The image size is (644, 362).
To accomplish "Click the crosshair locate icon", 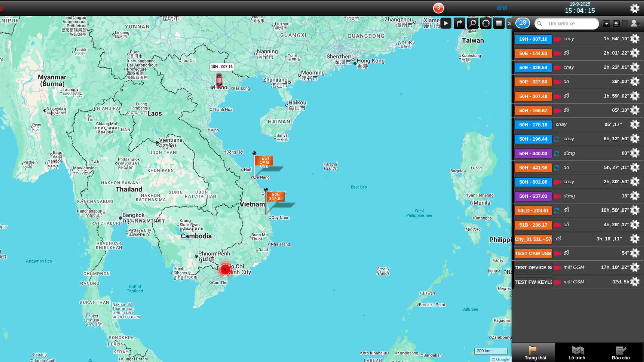I will coord(486,23).
